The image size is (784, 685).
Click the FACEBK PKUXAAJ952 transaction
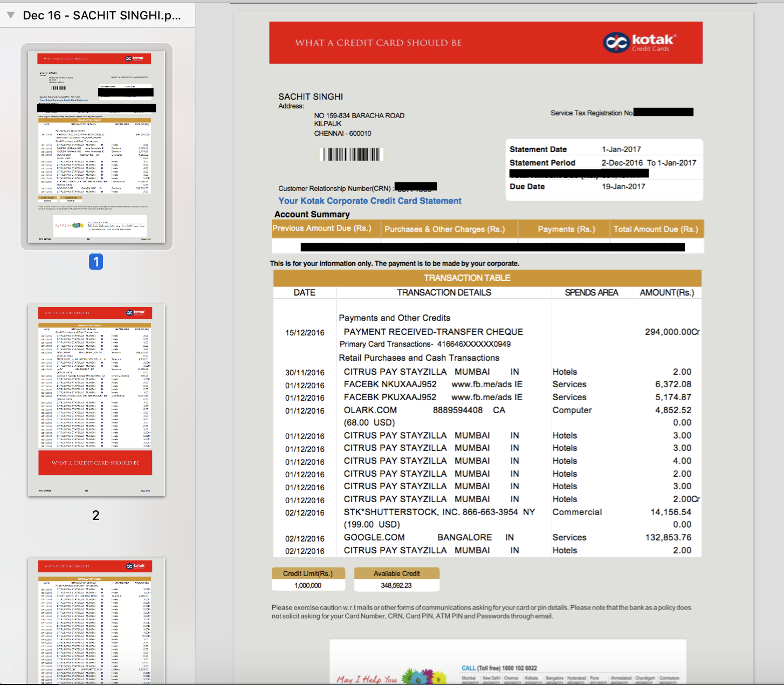point(433,398)
